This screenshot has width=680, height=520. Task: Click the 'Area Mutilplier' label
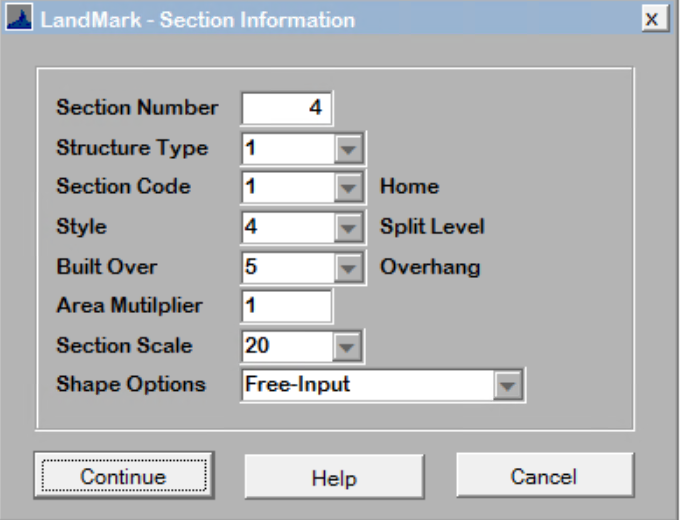click(129, 306)
